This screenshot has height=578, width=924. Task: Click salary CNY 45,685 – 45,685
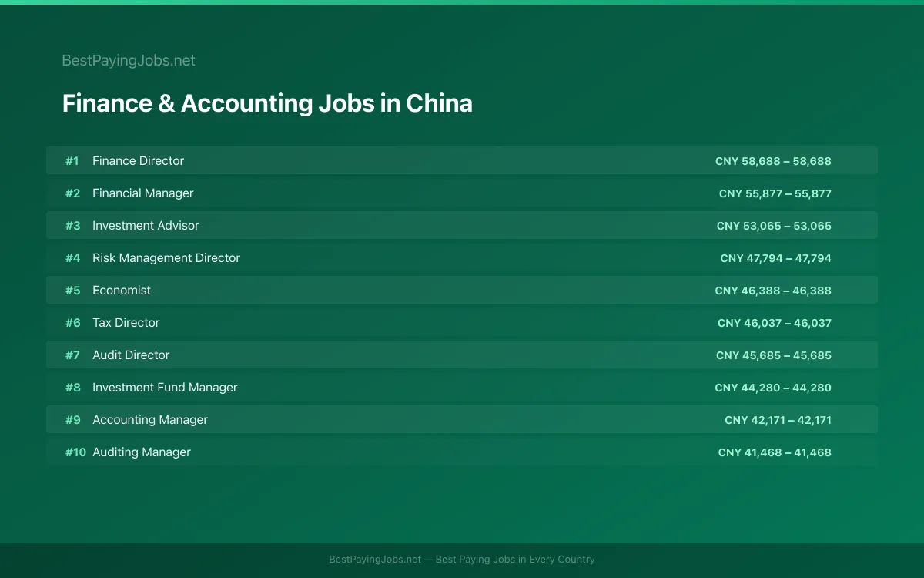774,355
